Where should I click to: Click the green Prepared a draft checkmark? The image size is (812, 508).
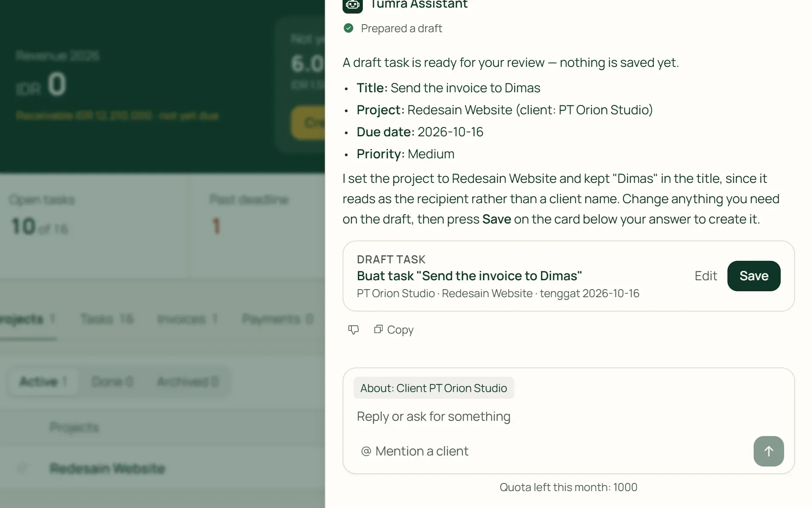pos(348,28)
